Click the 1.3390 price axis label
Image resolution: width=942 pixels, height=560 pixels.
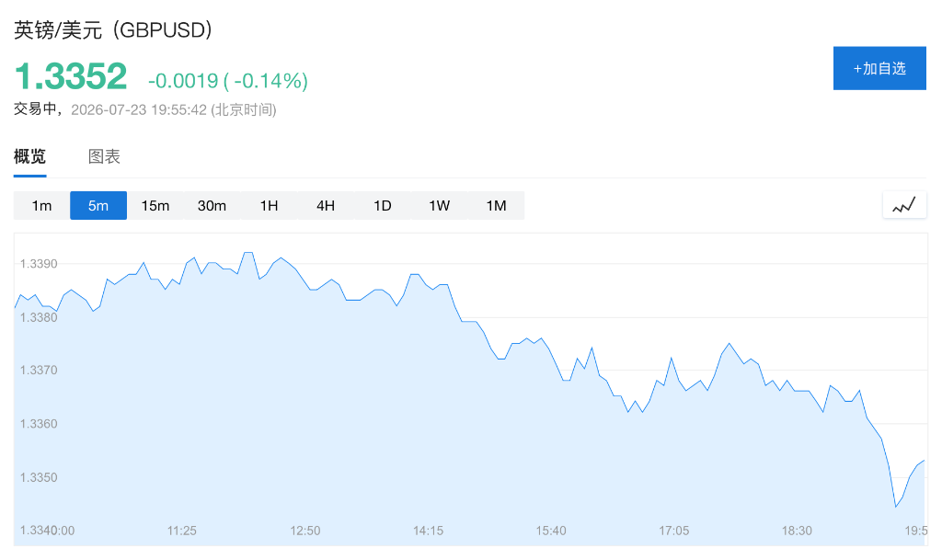(x=39, y=264)
